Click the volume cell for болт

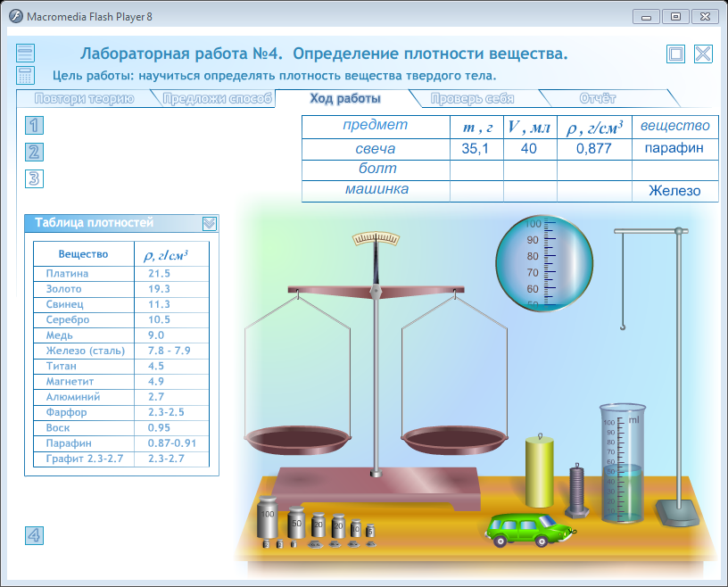point(530,170)
